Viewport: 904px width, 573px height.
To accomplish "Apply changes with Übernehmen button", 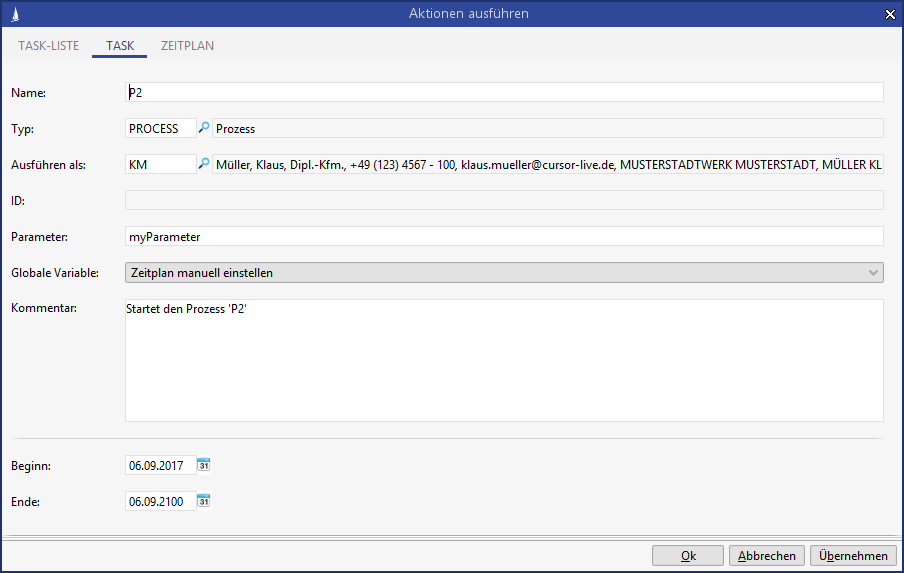I will tap(853, 556).
